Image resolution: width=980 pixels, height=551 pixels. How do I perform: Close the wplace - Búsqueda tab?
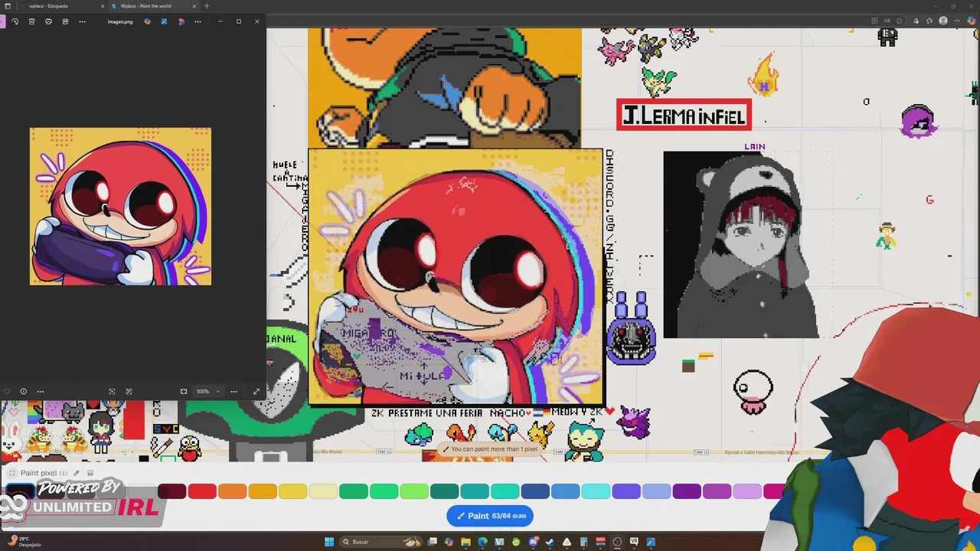tap(103, 6)
